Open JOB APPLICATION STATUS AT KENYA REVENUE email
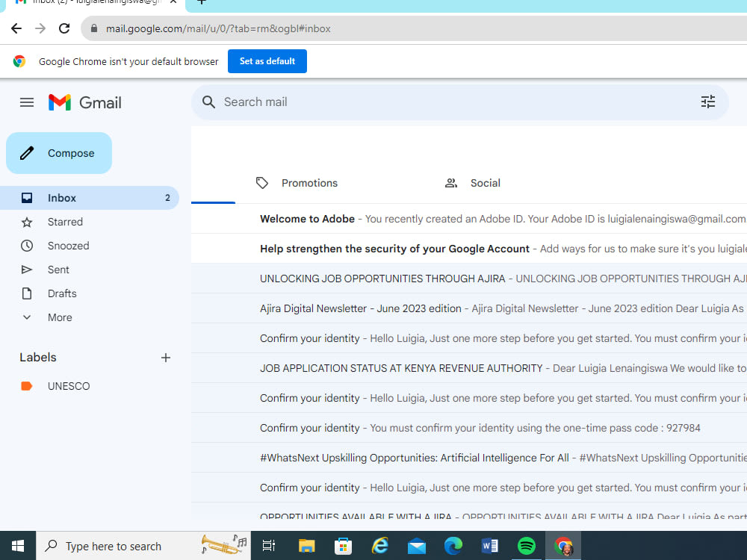Screen dimensions: 747x560 tap(469, 368)
